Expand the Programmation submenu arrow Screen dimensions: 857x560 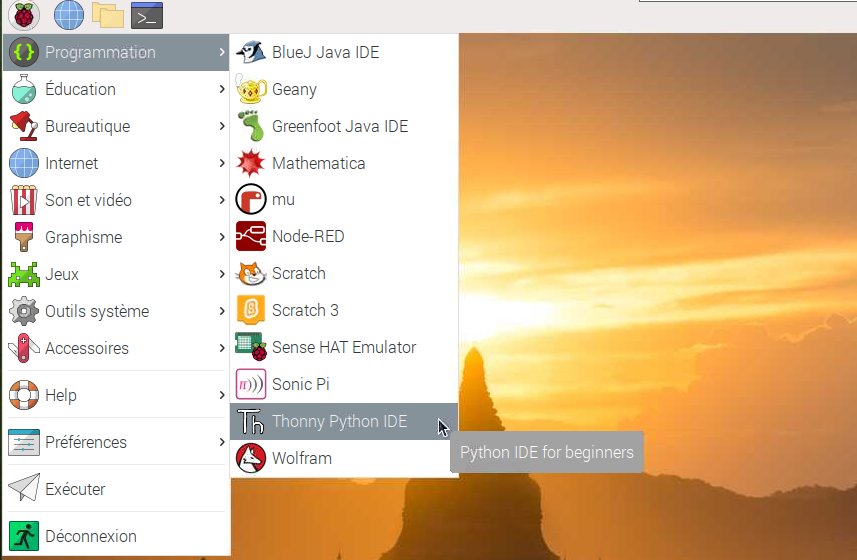pos(221,52)
